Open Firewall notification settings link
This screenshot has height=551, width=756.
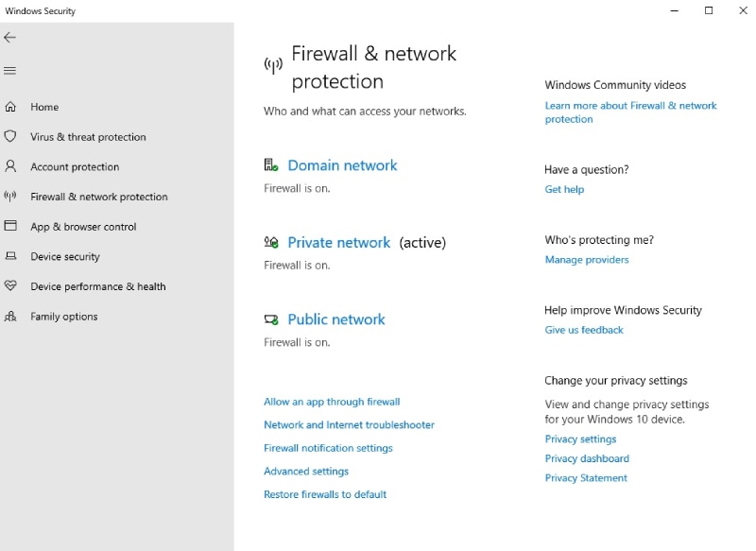coord(328,448)
